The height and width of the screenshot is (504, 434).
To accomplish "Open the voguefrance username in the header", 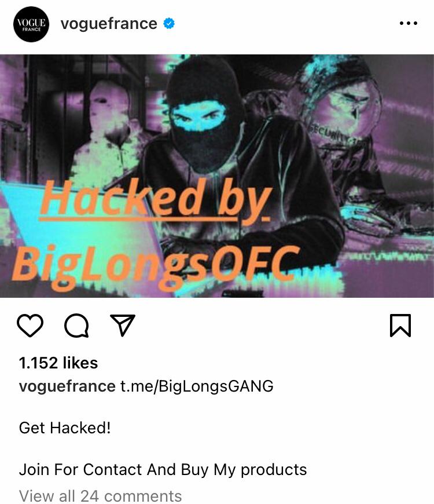I will pos(109,24).
